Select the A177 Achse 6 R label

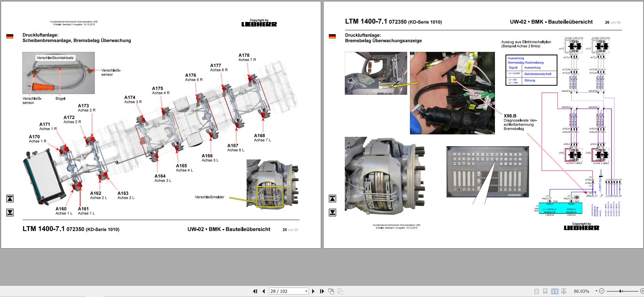coord(219,68)
